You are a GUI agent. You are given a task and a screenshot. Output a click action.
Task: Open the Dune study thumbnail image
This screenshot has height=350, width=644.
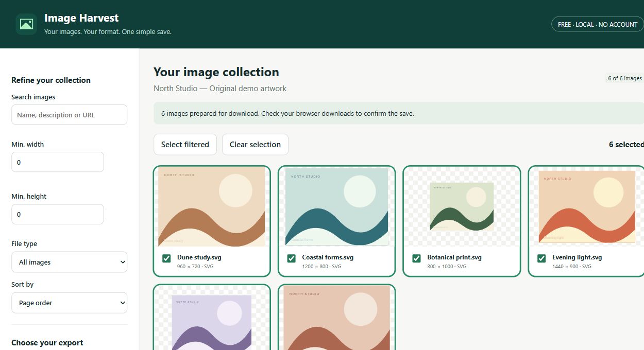pyautogui.click(x=212, y=207)
